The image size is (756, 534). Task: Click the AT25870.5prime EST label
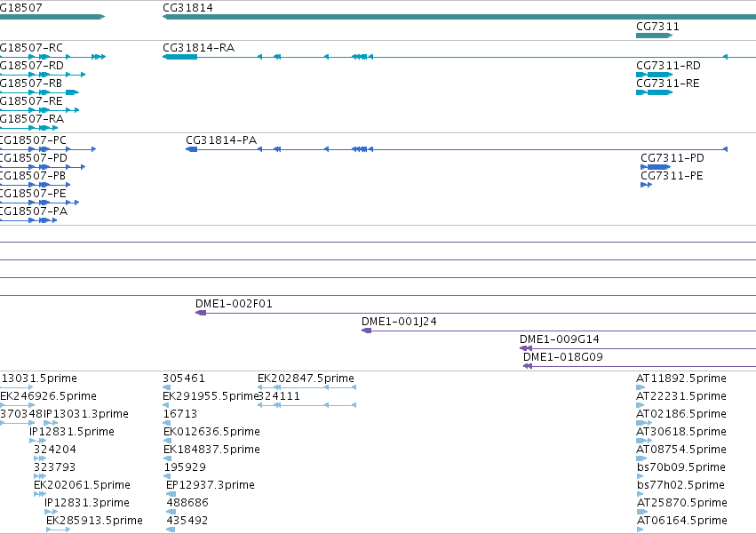tap(681, 503)
